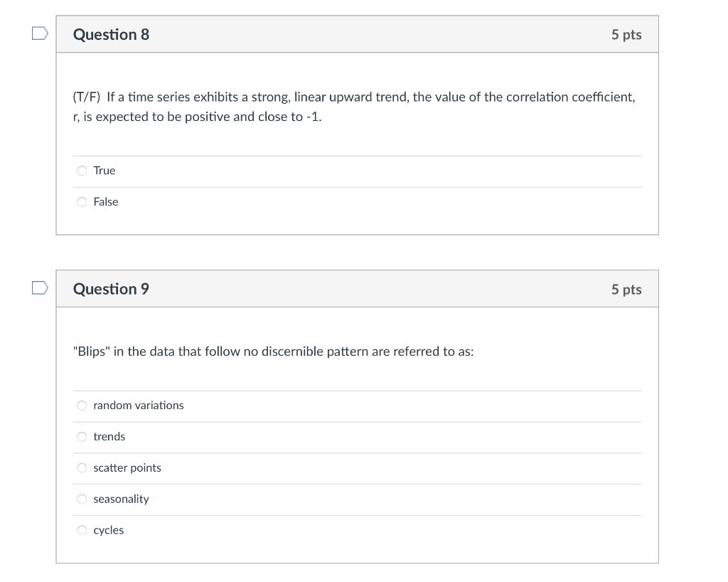Choose the trends answer option
This screenshot has width=728, height=582.
82,436
